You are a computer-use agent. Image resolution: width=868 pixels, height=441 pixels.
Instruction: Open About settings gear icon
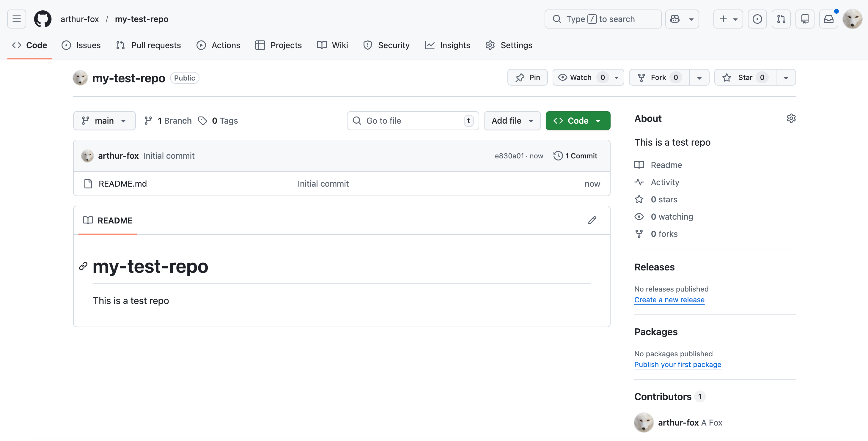[791, 119]
